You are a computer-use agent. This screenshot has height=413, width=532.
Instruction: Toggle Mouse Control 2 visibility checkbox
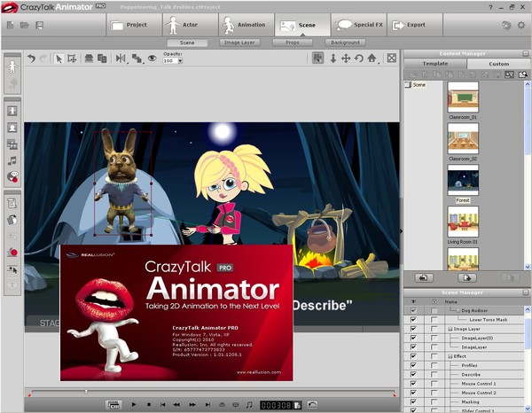[413, 393]
